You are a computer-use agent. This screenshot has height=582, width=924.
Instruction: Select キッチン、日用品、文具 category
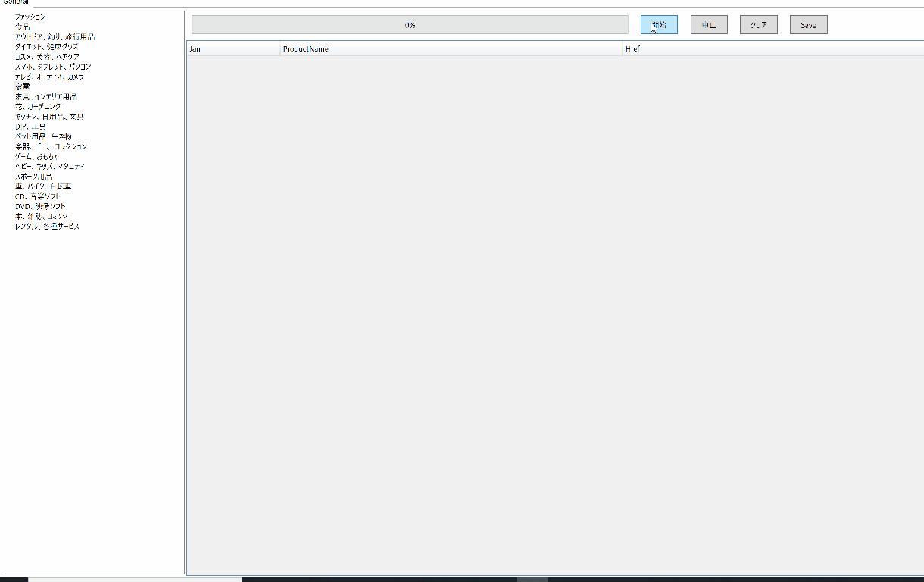point(49,117)
